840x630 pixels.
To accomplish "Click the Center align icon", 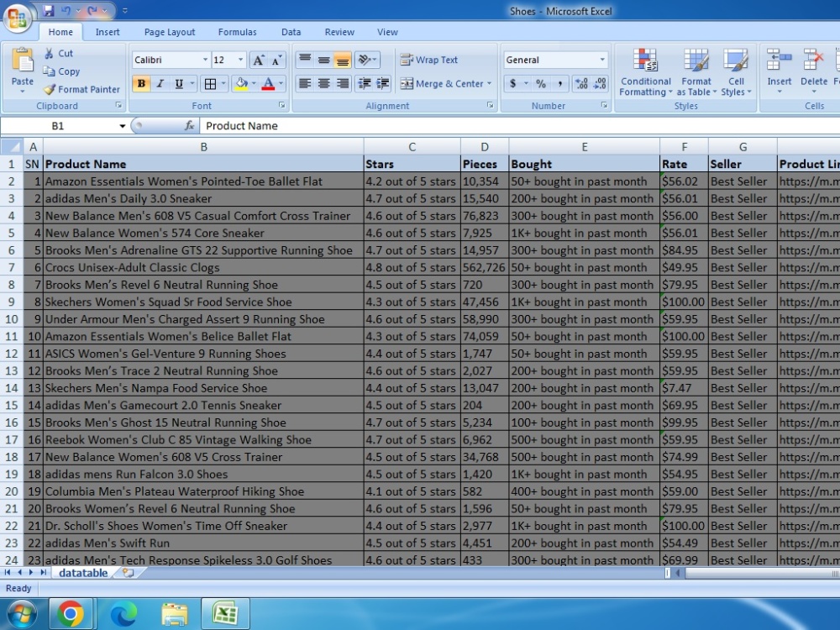I will click(x=323, y=83).
